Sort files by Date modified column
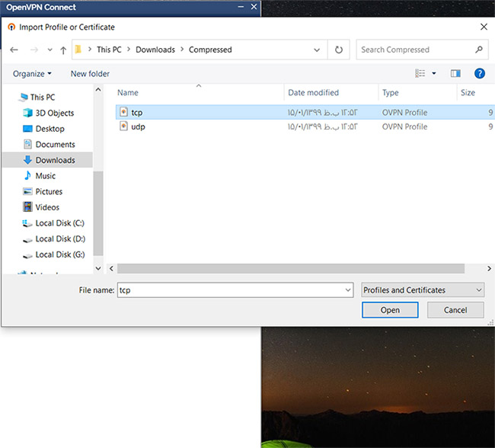Screen dimensions: 495x448 tap(313, 93)
